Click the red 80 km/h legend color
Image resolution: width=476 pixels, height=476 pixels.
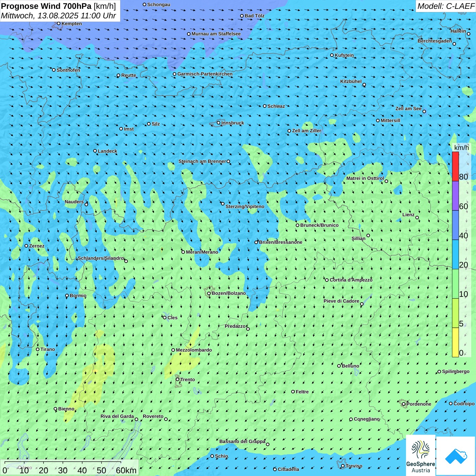[455, 167]
